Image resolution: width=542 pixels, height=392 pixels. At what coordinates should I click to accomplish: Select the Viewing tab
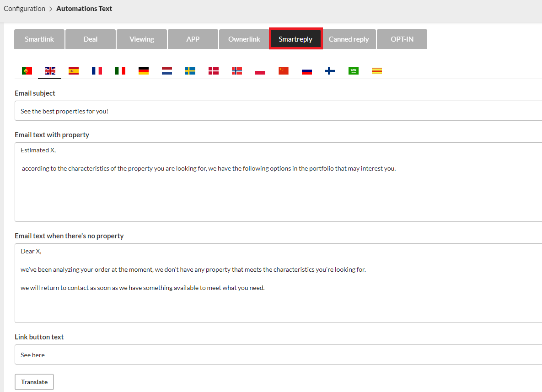click(x=142, y=39)
